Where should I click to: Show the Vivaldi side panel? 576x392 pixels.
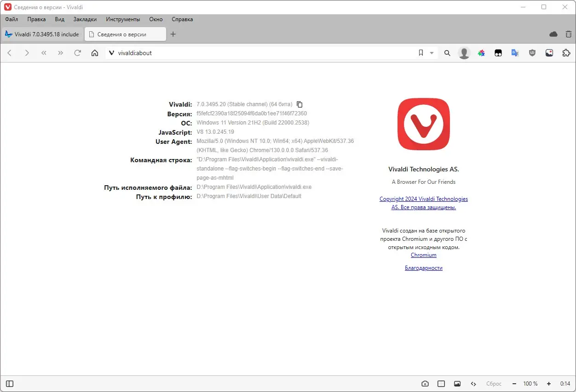[9, 383]
